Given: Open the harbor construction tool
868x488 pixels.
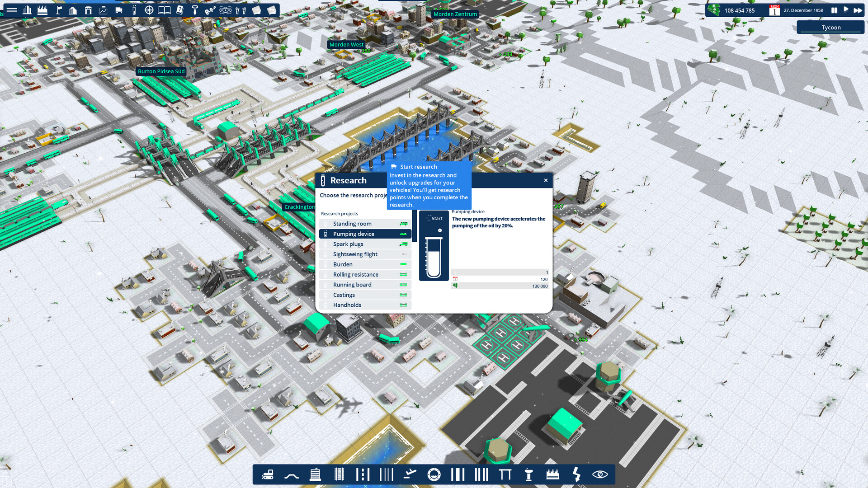Looking at the screenshot, I should point(434,475).
